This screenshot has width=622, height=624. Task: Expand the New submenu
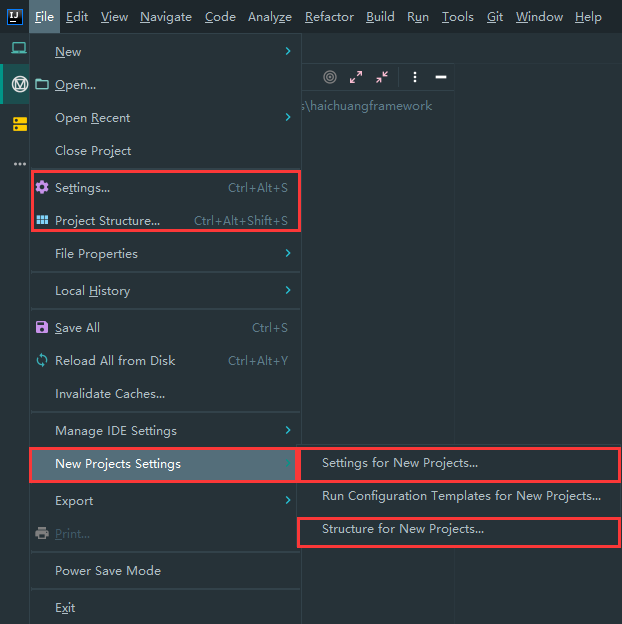point(165,52)
